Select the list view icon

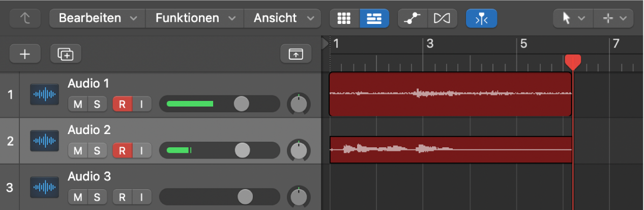click(374, 18)
